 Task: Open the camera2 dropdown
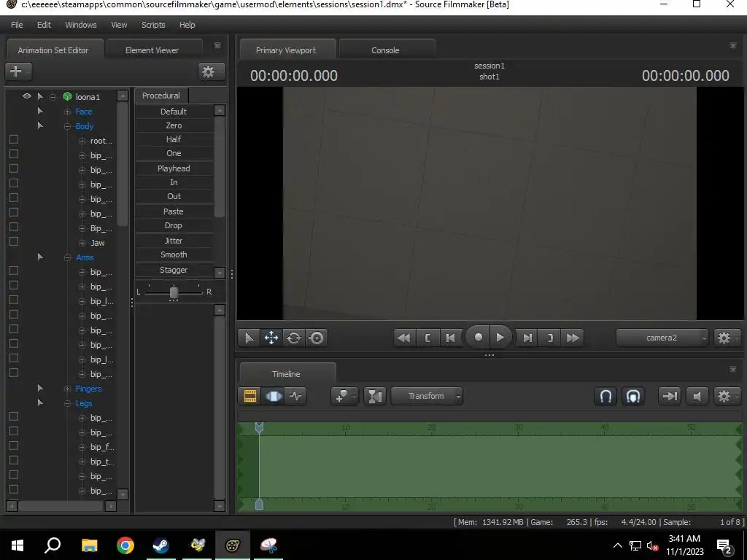tap(662, 338)
